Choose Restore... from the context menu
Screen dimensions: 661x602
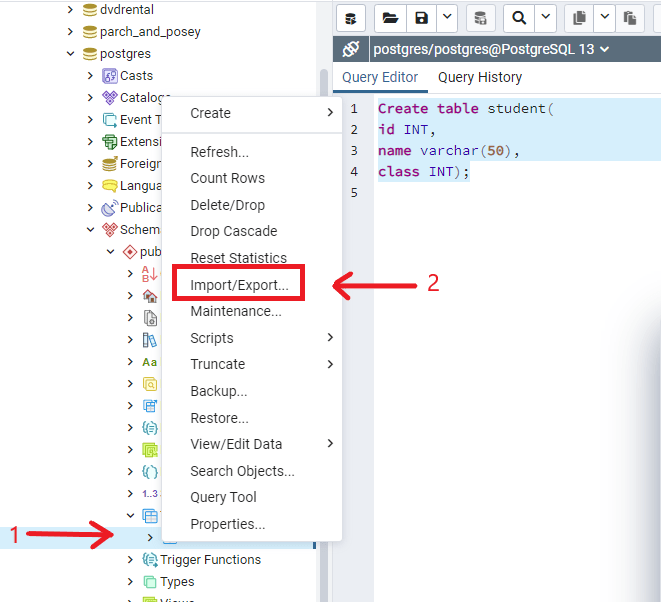(252, 418)
